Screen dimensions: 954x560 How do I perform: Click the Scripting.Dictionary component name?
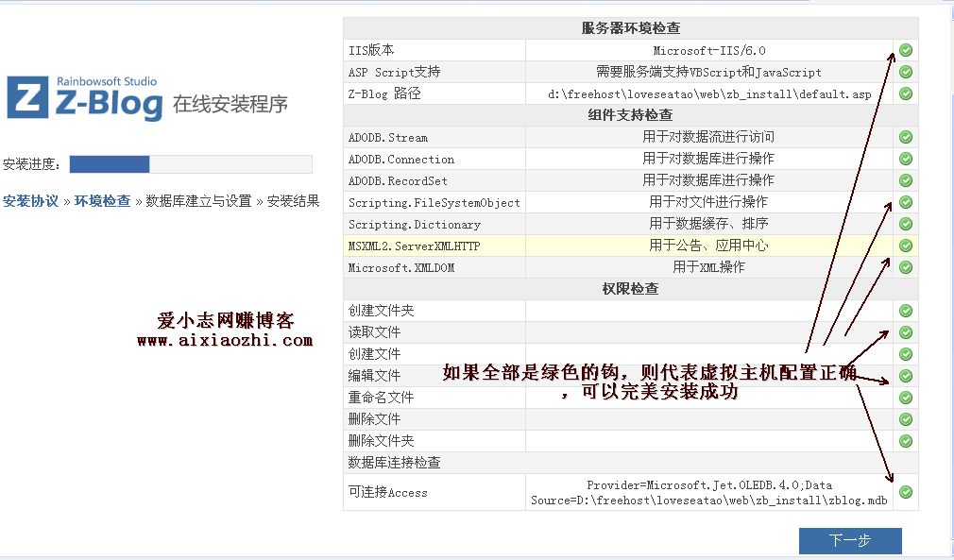pos(415,225)
